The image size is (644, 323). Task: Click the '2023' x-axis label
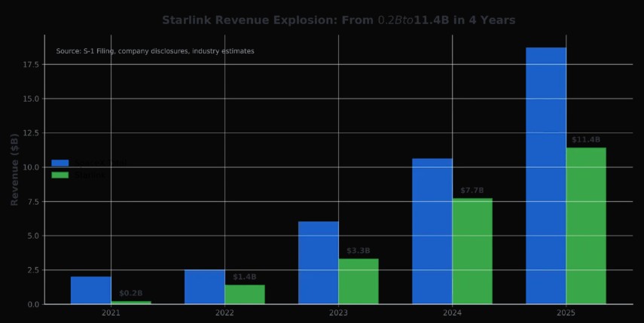pos(338,312)
